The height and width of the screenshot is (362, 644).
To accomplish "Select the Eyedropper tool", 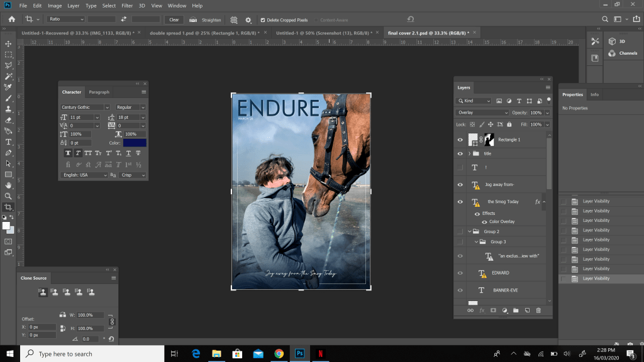I will pos(8,87).
